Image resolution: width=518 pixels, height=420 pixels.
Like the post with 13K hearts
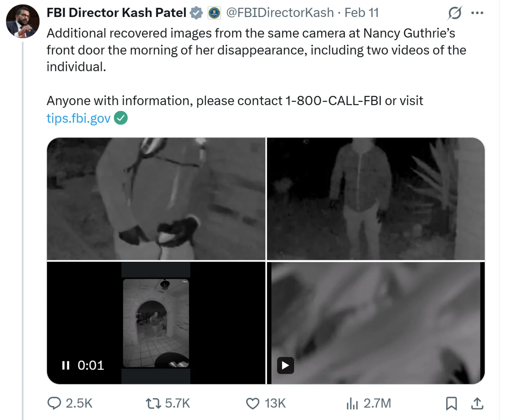[253, 403]
